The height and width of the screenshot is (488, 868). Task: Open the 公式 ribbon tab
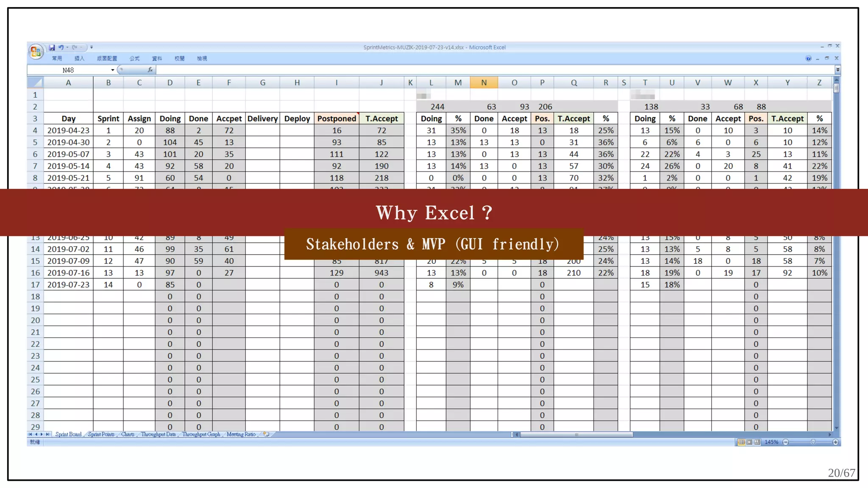[x=134, y=58]
